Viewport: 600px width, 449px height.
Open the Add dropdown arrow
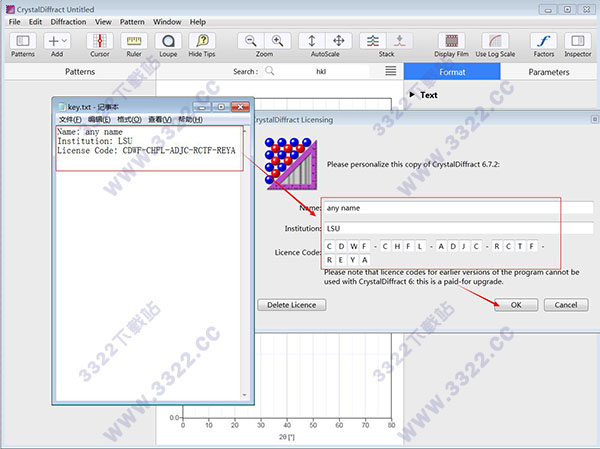65,41
